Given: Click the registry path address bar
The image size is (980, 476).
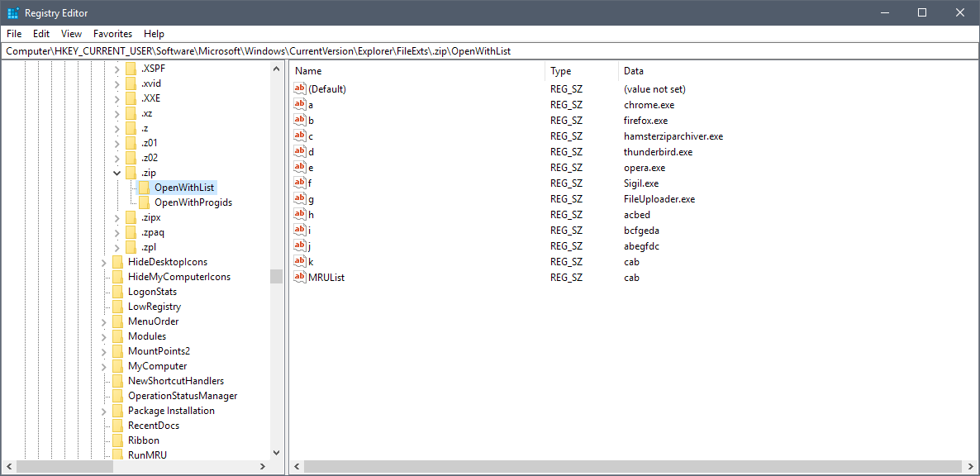Looking at the screenshot, I should (490, 51).
